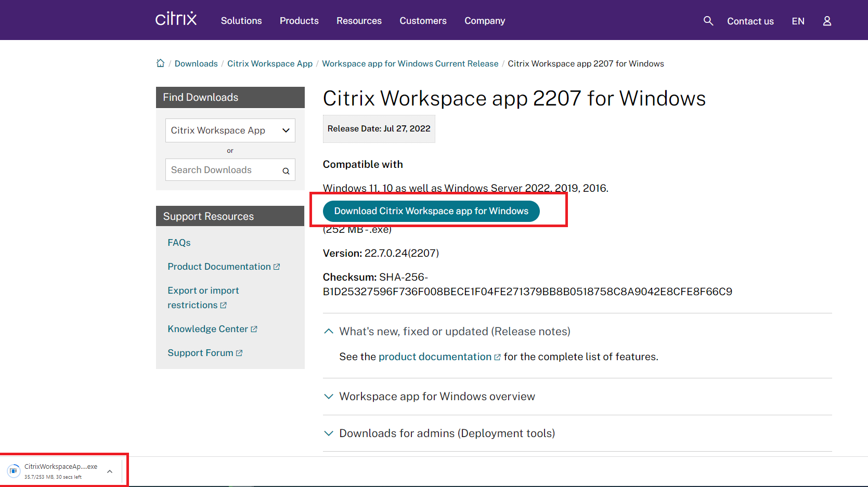Switch language using the EN selector
Viewport: 868px width, 487px height.
[798, 21]
